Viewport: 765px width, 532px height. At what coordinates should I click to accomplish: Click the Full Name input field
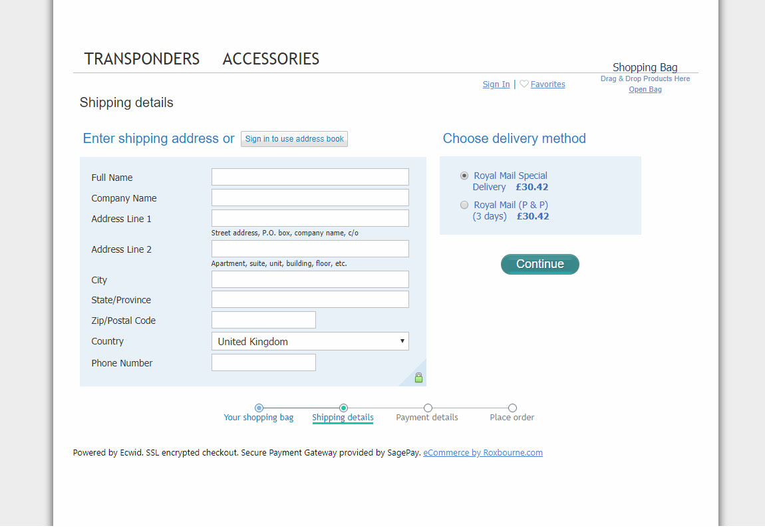(310, 177)
